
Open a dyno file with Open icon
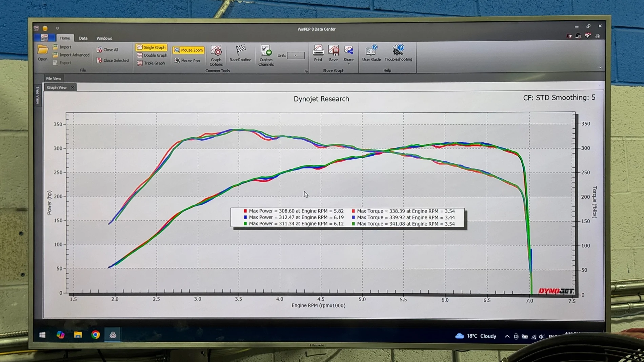coord(42,53)
